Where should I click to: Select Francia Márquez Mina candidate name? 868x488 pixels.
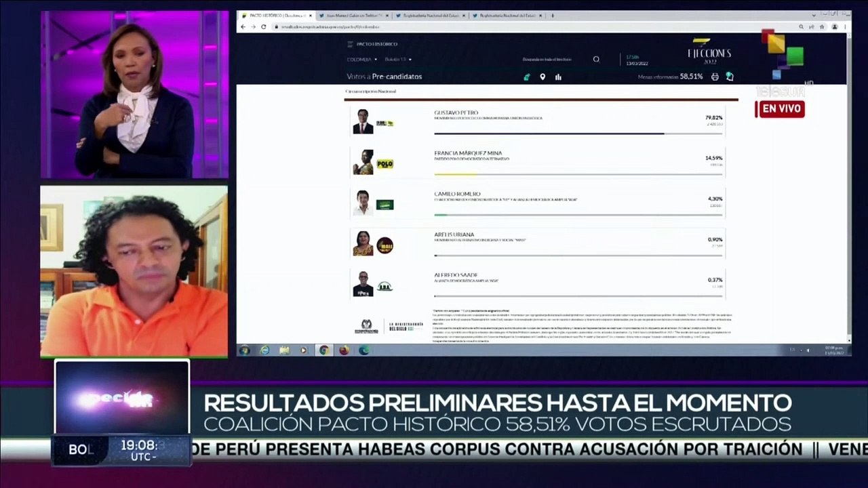point(468,153)
